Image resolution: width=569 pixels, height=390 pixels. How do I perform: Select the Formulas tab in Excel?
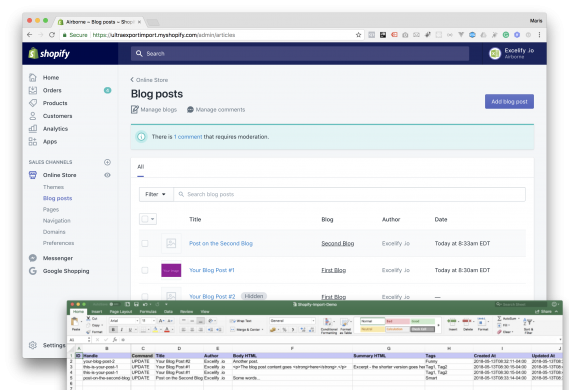[x=148, y=312]
